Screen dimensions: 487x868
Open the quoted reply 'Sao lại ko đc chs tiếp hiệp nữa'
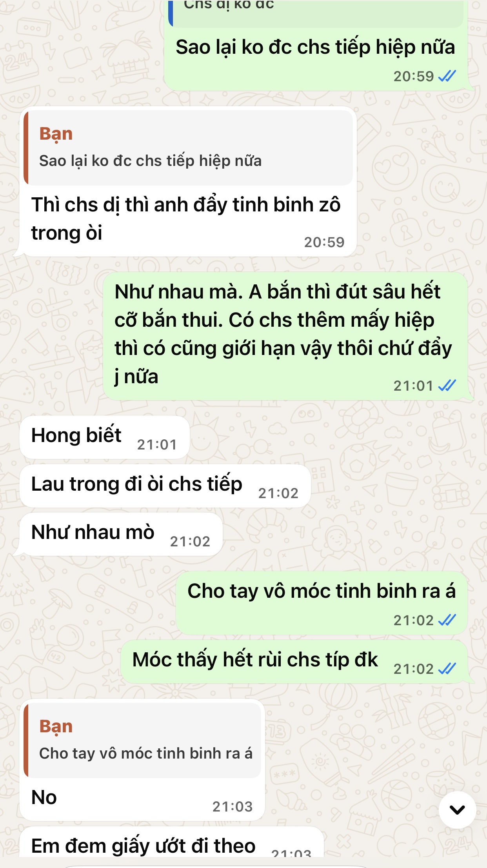(188, 147)
